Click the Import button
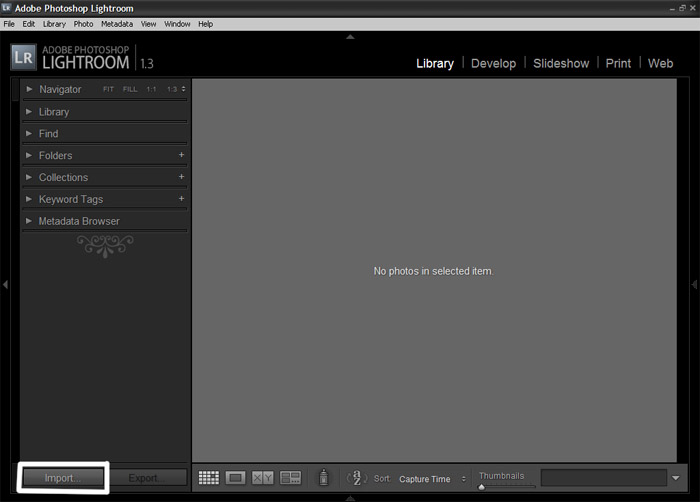700x502 pixels. pos(63,478)
